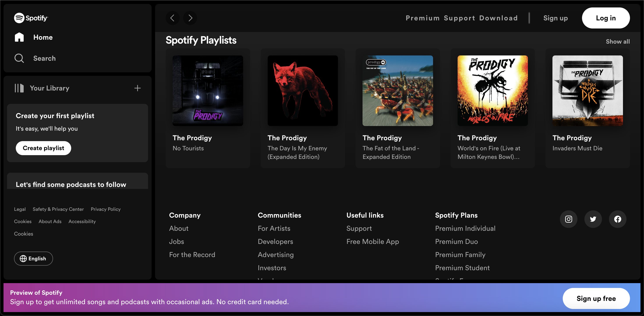Viewport: 644px width, 316px height.
Task: Open Spotify's Twitter page icon
Action: click(593, 219)
